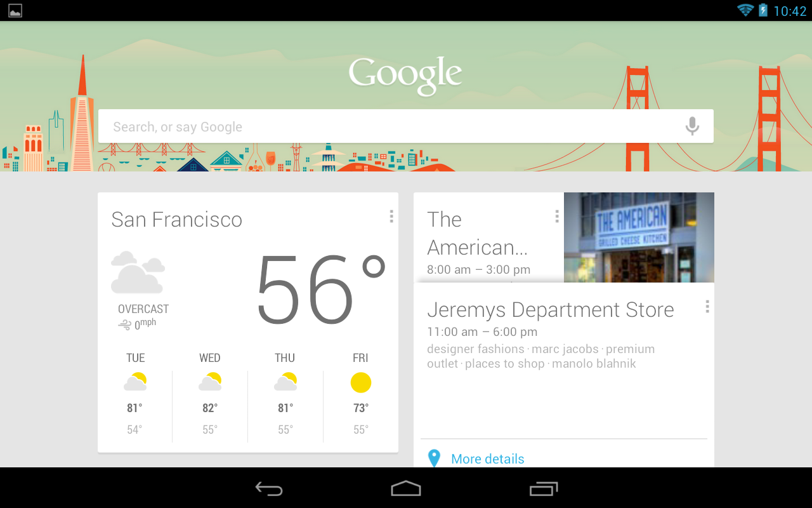Open The American Grilled Cheese Kitchen photo

[x=639, y=237]
